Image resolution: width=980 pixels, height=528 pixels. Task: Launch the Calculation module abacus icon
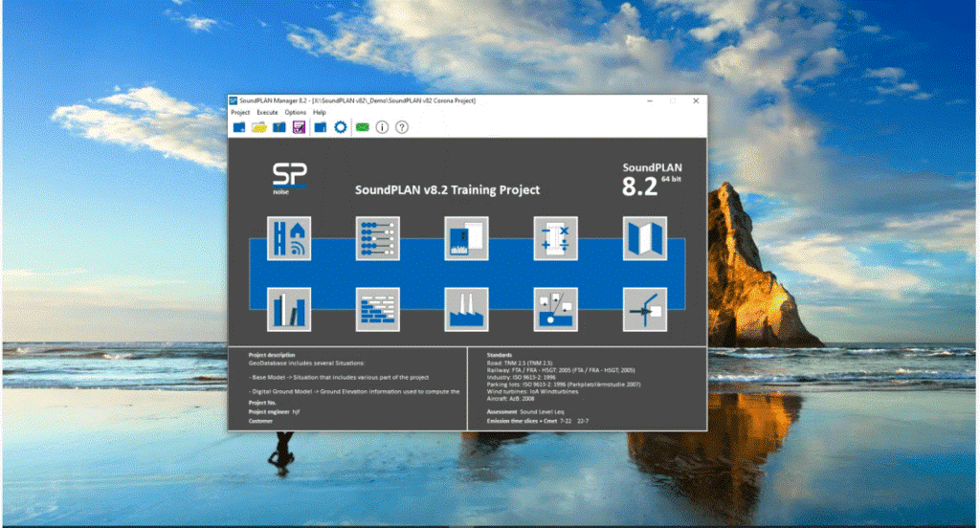[378, 238]
